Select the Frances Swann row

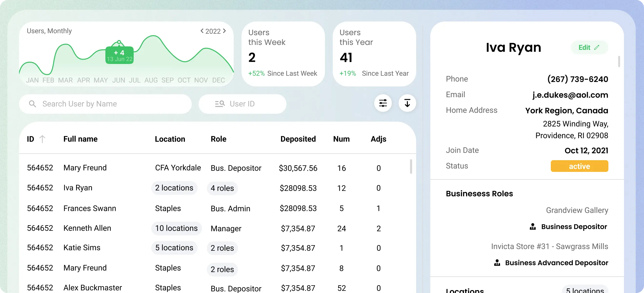click(x=90, y=208)
